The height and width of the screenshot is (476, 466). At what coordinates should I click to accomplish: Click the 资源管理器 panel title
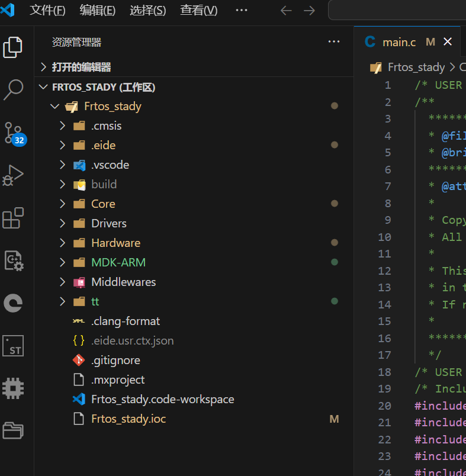(x=76, y=42)
